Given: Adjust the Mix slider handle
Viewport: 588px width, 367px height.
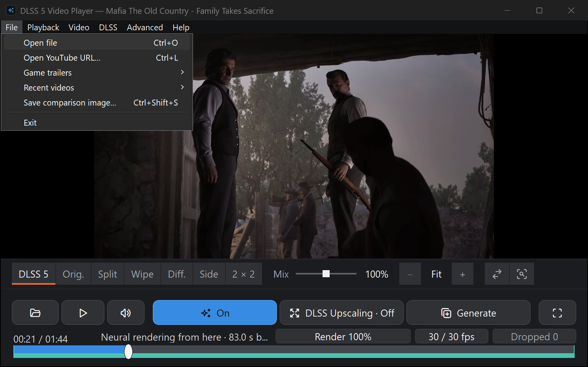Looking at the screenshot, I should (x=326, y=274).
